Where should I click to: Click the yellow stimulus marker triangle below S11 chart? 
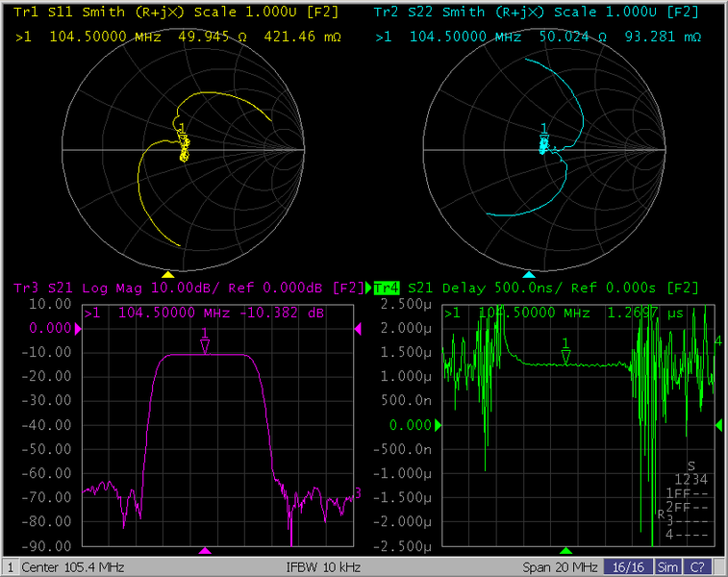pyautogui.click(x=168, y=274)
